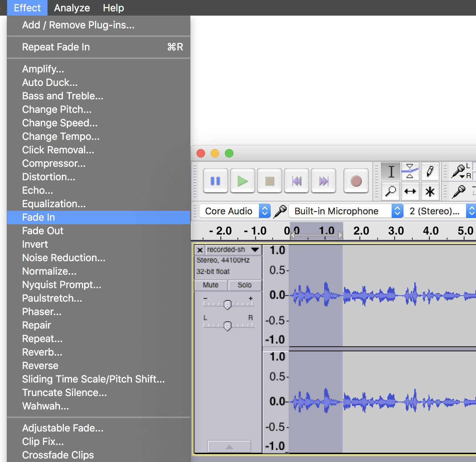Close the recorded-sh track
Screen dimensions: 476x462
(200, 249)
